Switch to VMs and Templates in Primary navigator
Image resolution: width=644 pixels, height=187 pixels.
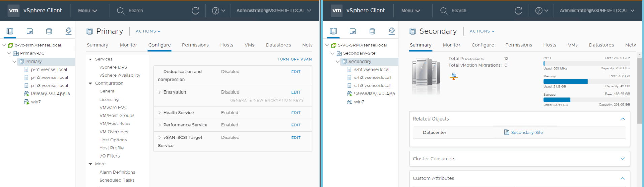(30, 31)
